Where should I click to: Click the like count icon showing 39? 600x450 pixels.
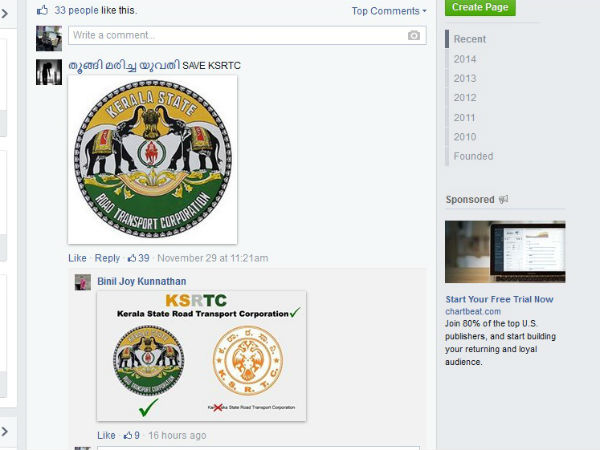130,258
